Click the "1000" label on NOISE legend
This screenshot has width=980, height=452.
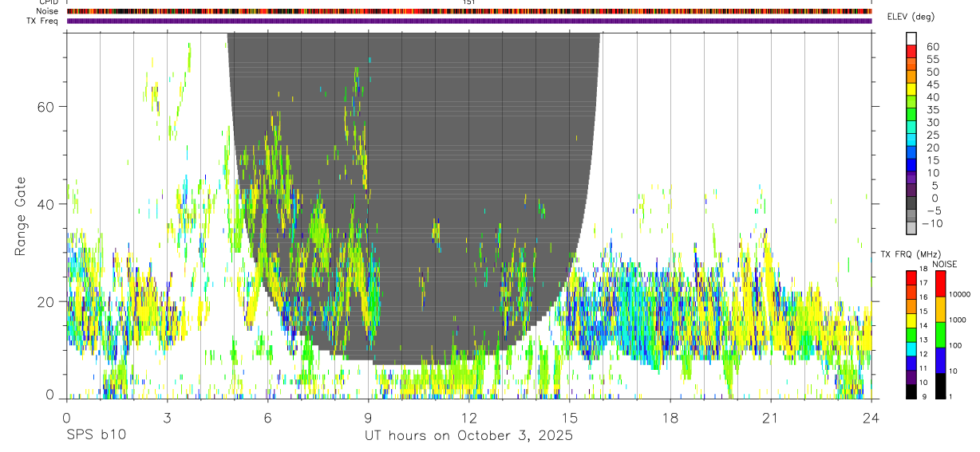pyautogui.click(x=959, y=320)
